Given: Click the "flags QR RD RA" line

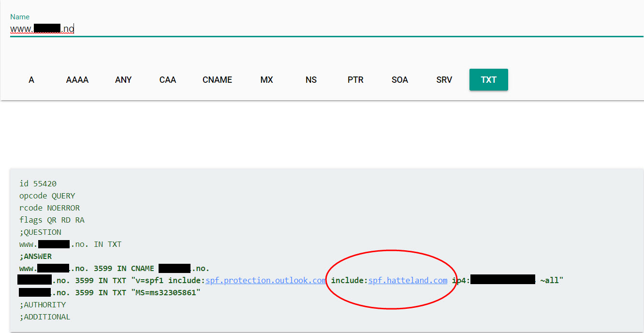Looking at the screenshot, I should point(52,220).
